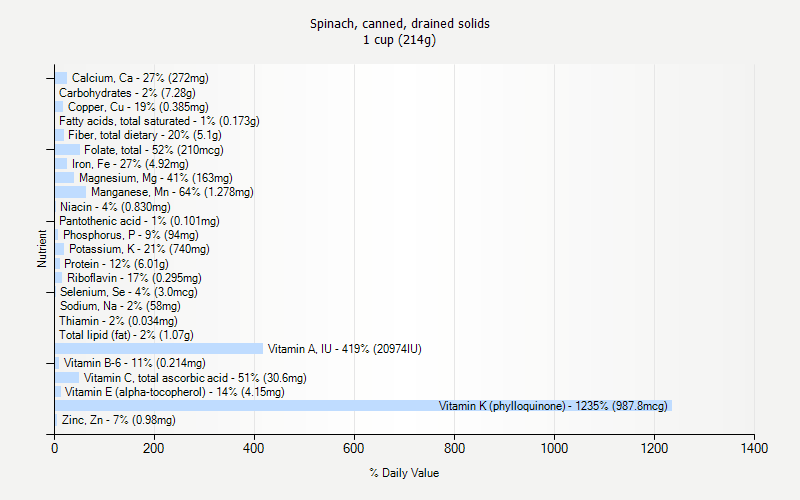This screenshot has width=800, height=500.
Task: Click the Vitamin K (phylloquinone) bar
Action: pos(360,406)
